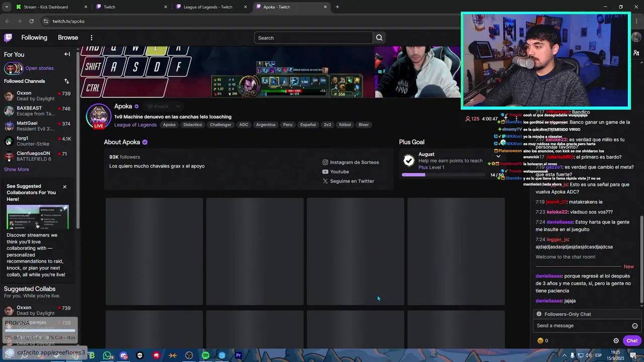Image resolution: width=644 pixels, height=362 pixels.
Task: Select the Didactico stream tag
Action: [x=193, y=125]
